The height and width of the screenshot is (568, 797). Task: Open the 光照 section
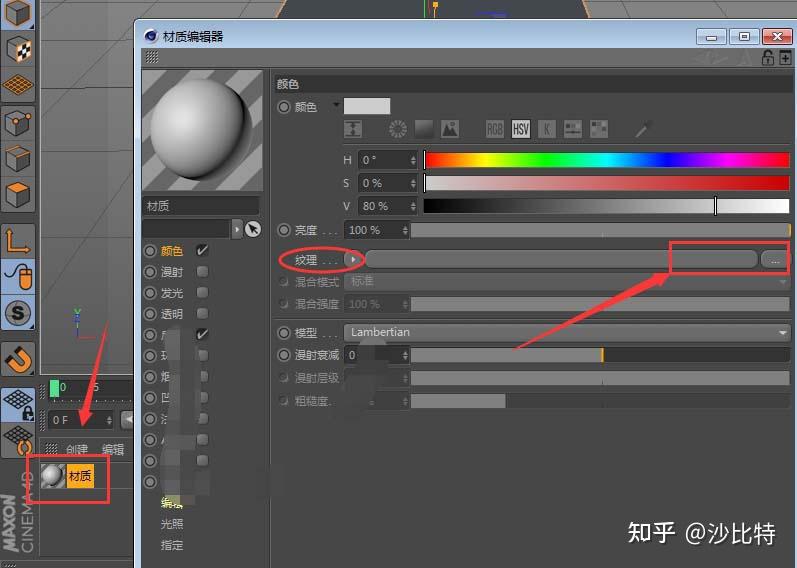[171, 524]
